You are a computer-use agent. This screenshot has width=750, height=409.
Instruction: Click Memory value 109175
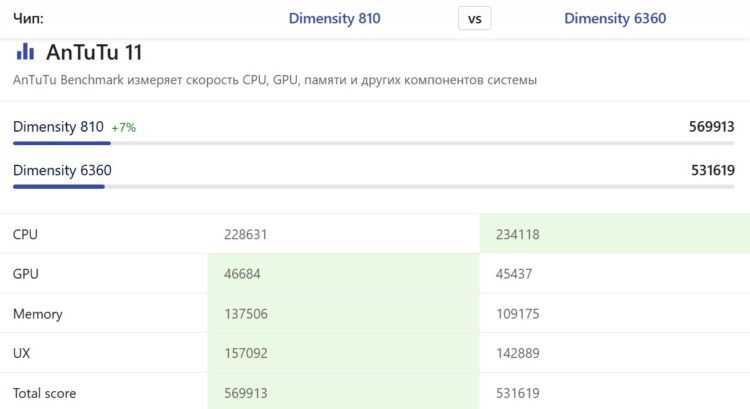point(518,314)
